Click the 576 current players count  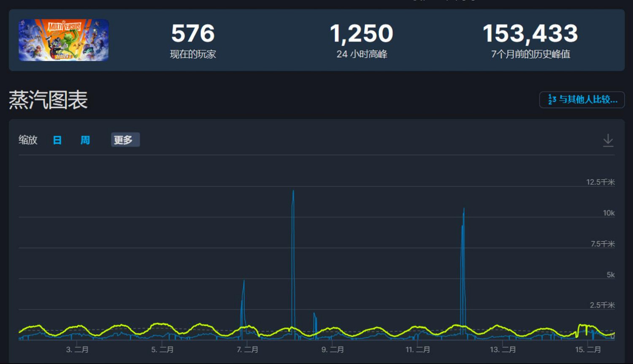point(193,34)
